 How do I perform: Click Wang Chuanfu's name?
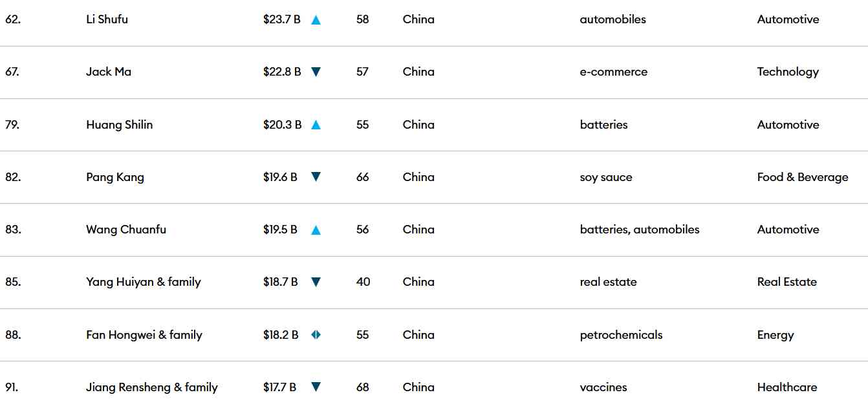(x=126, y=230)
